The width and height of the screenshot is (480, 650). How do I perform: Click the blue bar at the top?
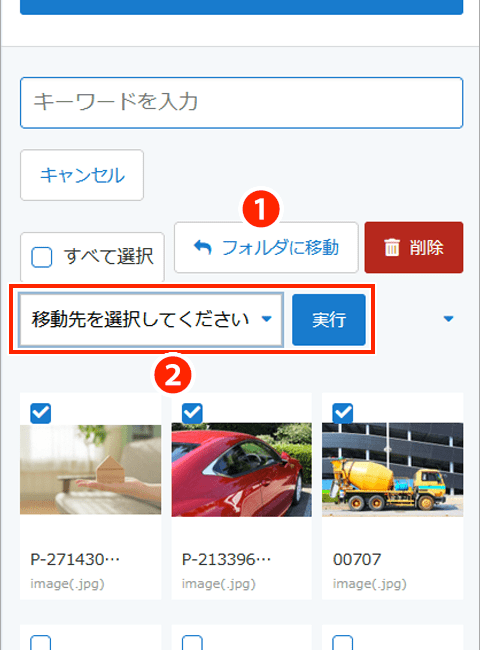coord(242,7)
